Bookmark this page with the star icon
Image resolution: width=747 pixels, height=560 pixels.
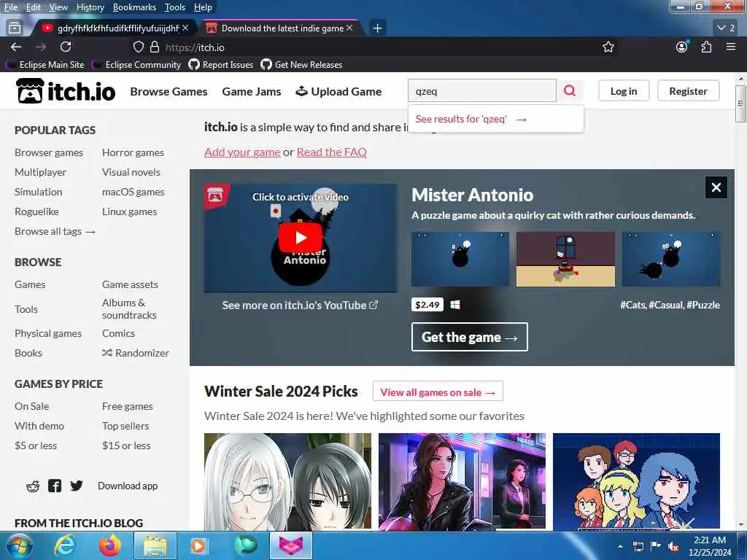click(608, 47)
